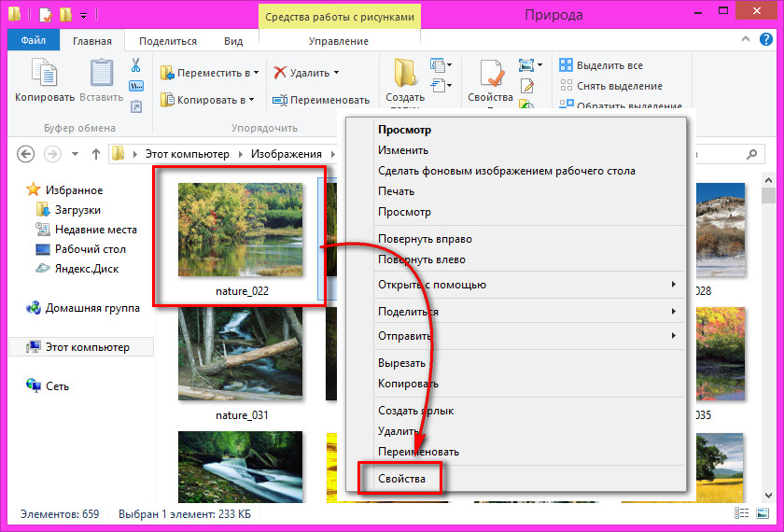The image size is (784, 532).
Task: Select Сеть in navigation pane
Action: coord(48,386)
